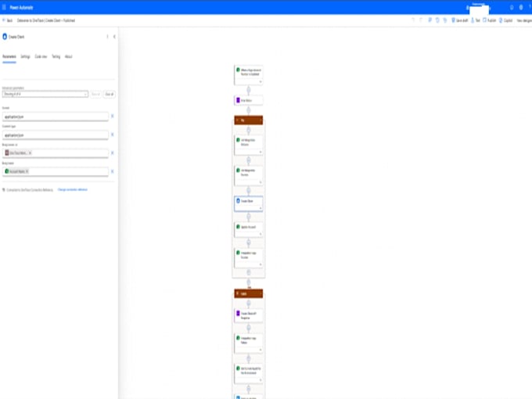
Task: Remove the dynamic token from Body/owner_id field
Action: [30, 153]
